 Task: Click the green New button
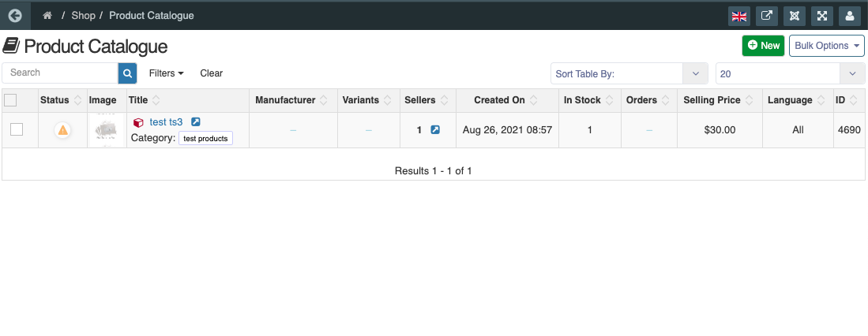(764, 45)
